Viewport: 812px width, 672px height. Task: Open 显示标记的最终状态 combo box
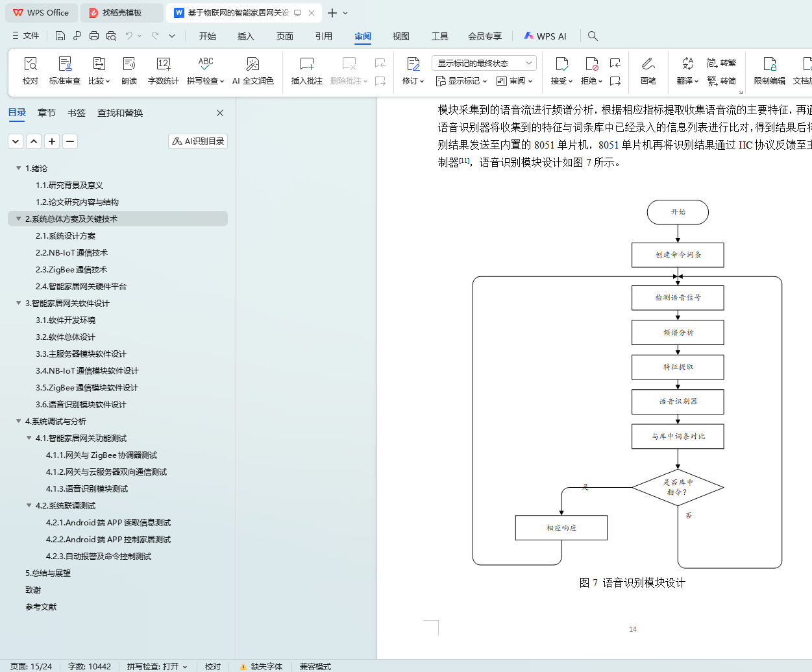pyautogui.click(x=484, y=63)
